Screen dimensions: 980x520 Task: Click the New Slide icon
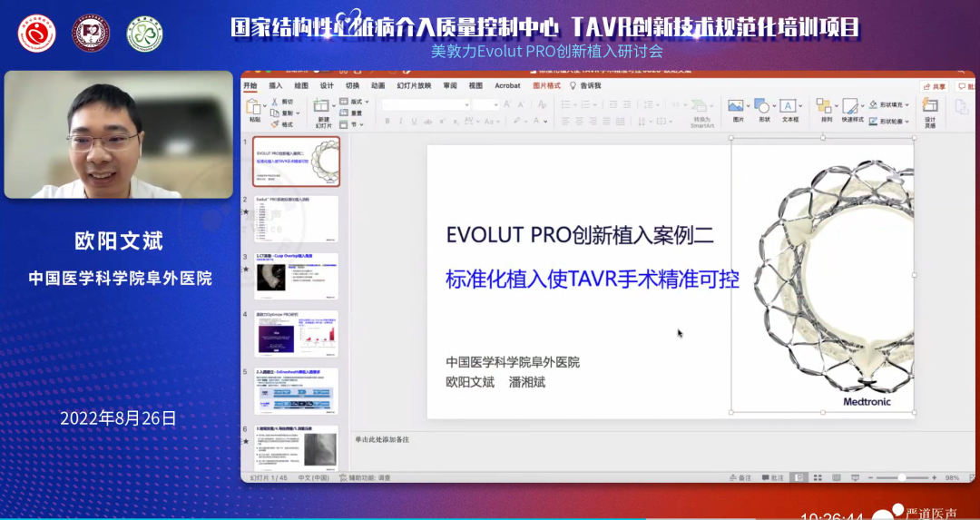click(321, 104)
